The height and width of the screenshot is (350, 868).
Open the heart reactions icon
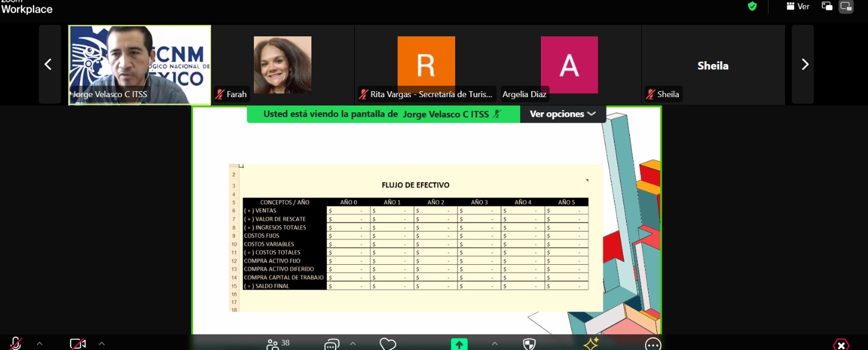[388, 343]
